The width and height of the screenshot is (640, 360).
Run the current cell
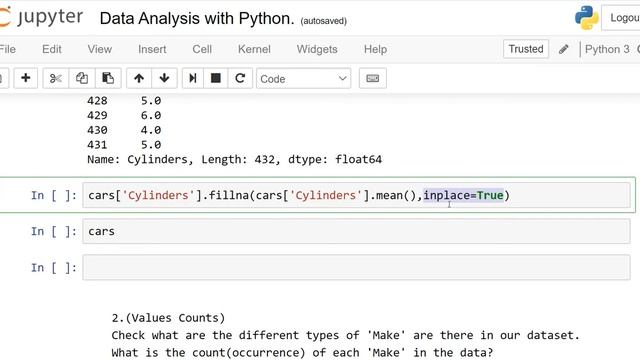coord(193,78)
